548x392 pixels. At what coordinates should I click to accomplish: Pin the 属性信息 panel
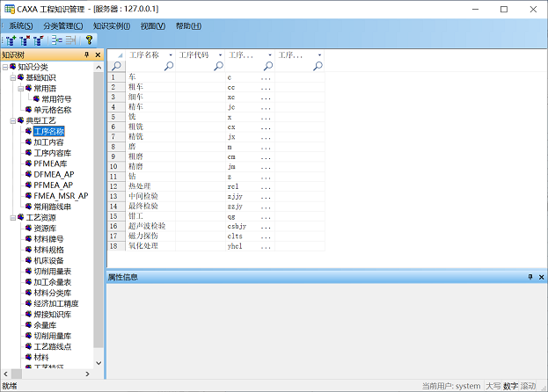[530, 277]
